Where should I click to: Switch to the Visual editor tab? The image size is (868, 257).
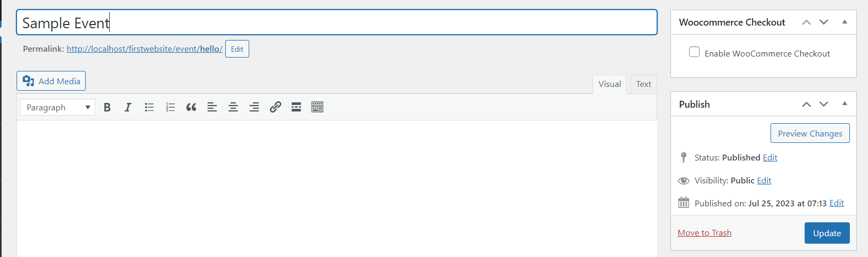click(x=609, y=84)
